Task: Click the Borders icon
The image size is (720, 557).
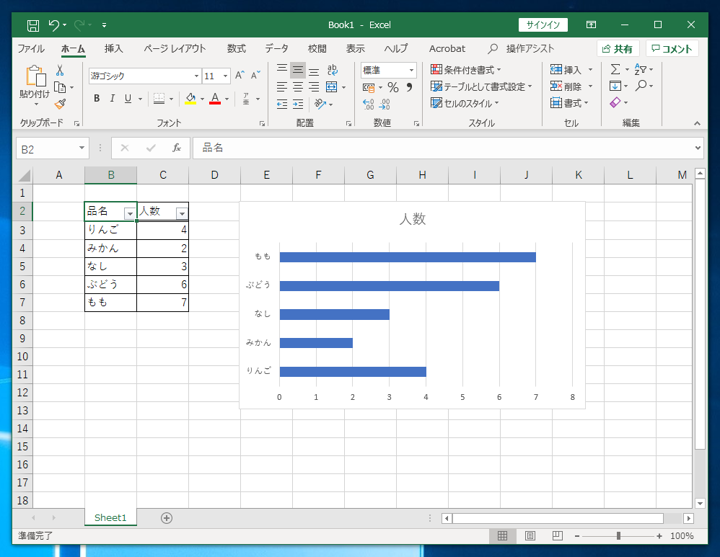Action: click(x=159, y=99)
